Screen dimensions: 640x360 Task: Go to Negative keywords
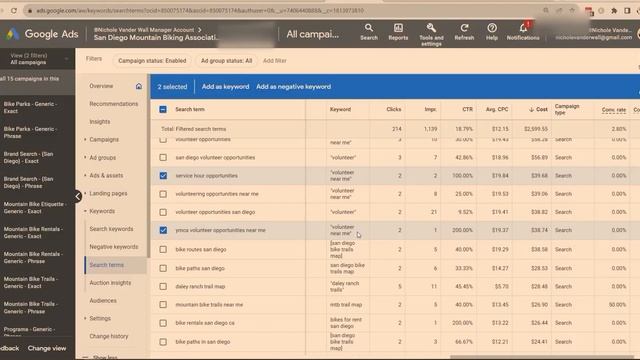[x=113, y=247]
